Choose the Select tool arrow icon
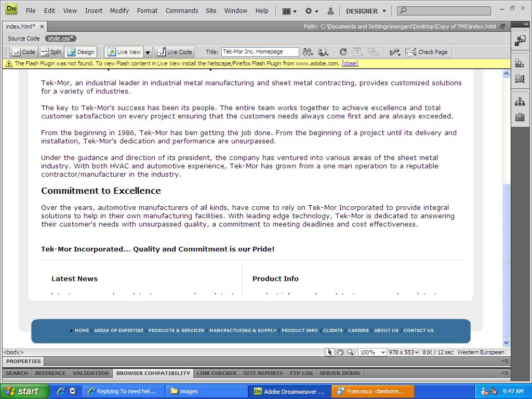 [x=329, y=352]
